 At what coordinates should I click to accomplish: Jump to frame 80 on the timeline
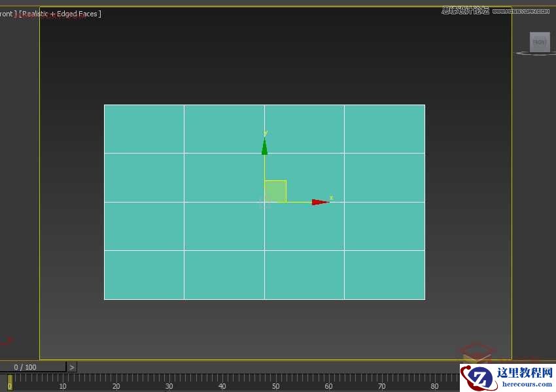435,386
